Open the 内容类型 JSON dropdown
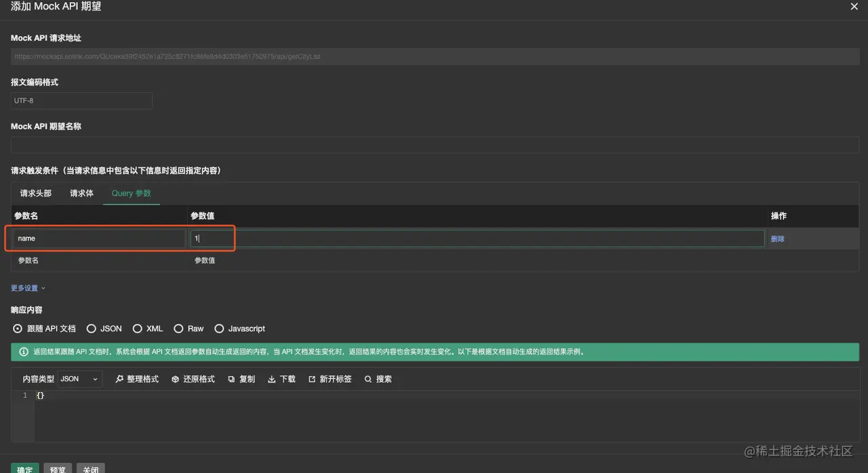 (x=79, y=379)
